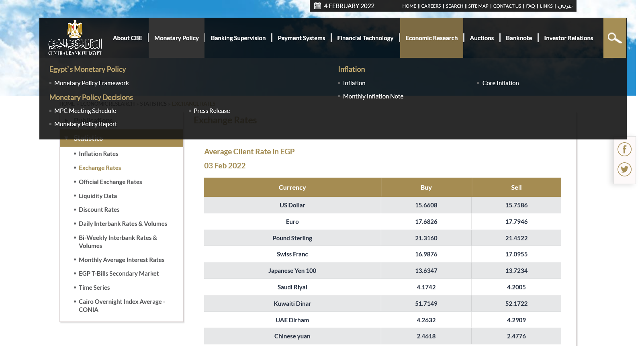
Task: Click the FAQ link in top bar
Action: pos(530,6)
